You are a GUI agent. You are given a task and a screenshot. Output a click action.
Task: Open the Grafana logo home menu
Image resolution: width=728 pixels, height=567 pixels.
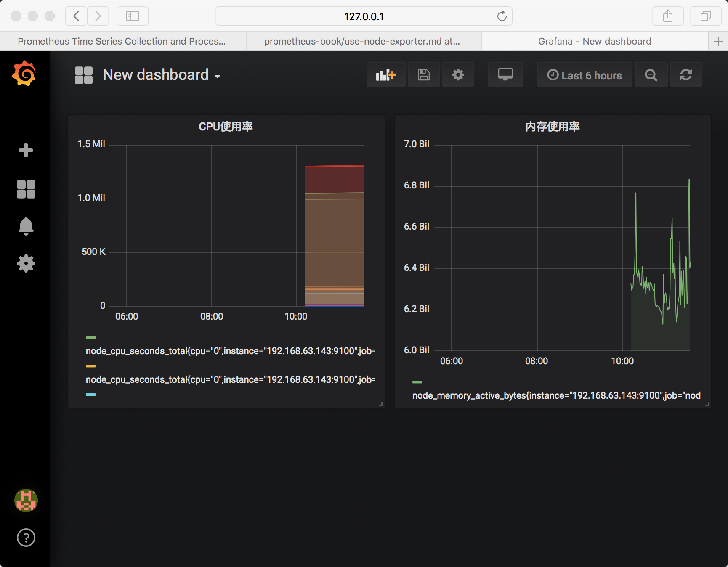[x=24, y=73]
